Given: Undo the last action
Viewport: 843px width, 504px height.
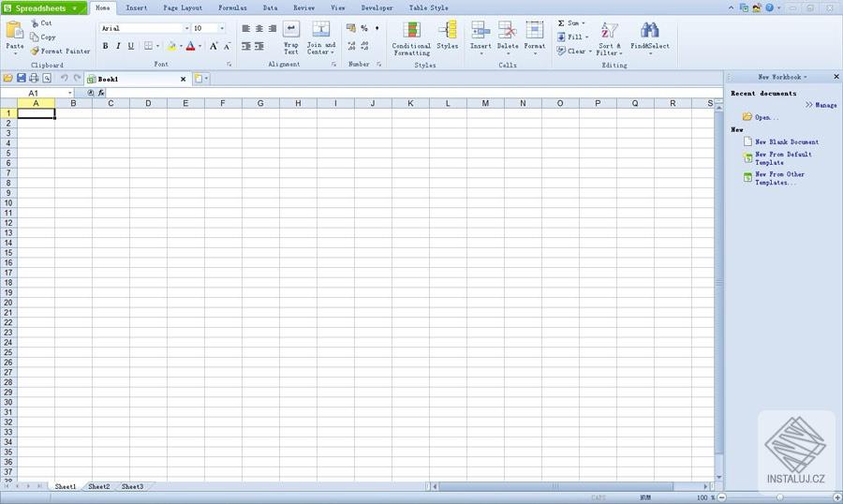Looking at the screenshot, I should tap(64, 79).
